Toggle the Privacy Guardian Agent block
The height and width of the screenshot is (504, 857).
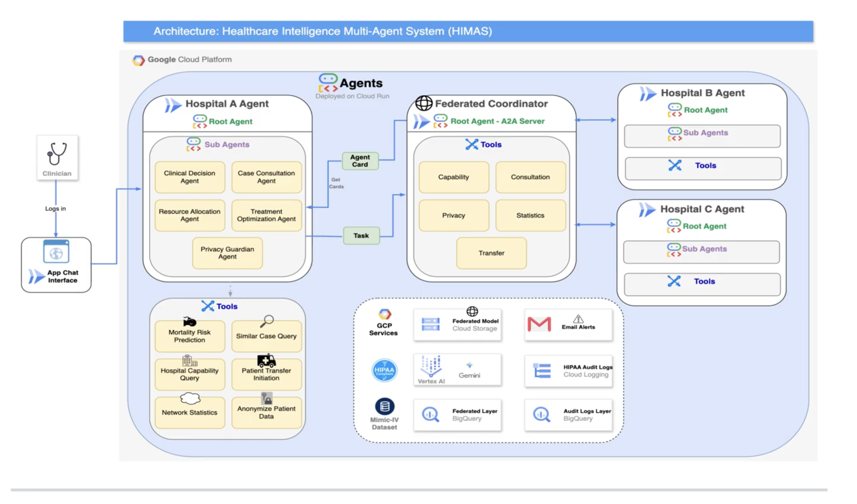click(x=227, y=253)
